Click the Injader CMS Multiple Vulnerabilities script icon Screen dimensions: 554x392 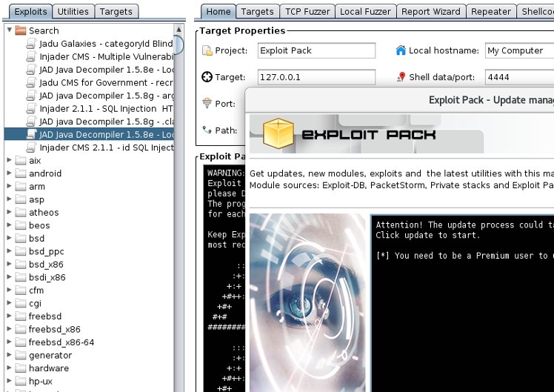click(31, 56)
